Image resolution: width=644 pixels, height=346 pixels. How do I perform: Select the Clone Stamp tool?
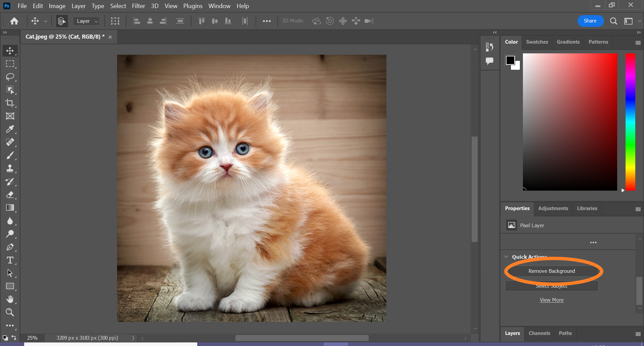(x=10, y=168)
